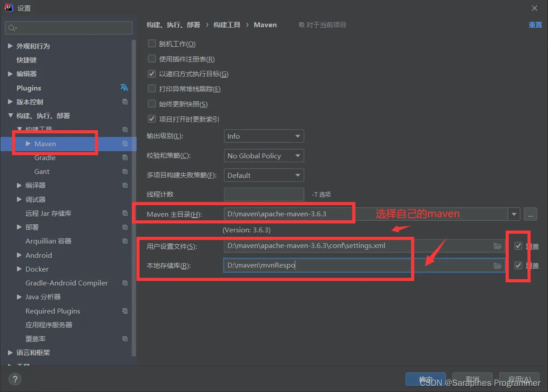Toggle override checkbox for 用户设置文件

click(518, 246)
